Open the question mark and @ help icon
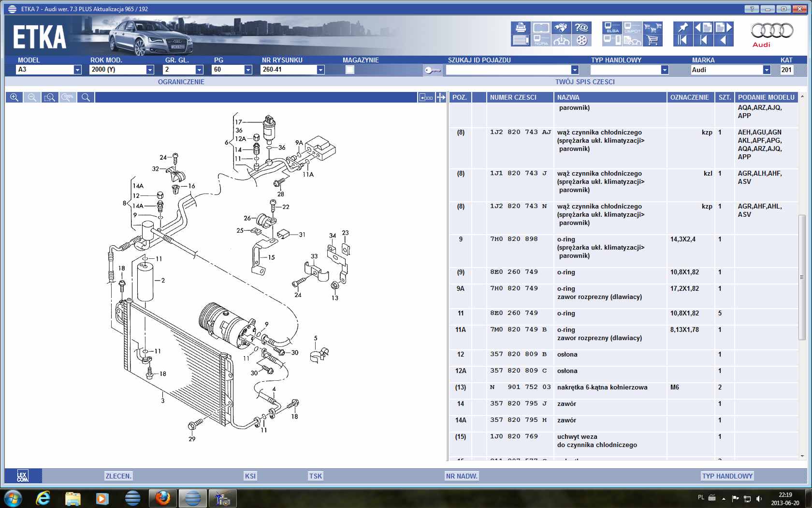The width and height of the screenshot is (812, 508). pos(581,28)
